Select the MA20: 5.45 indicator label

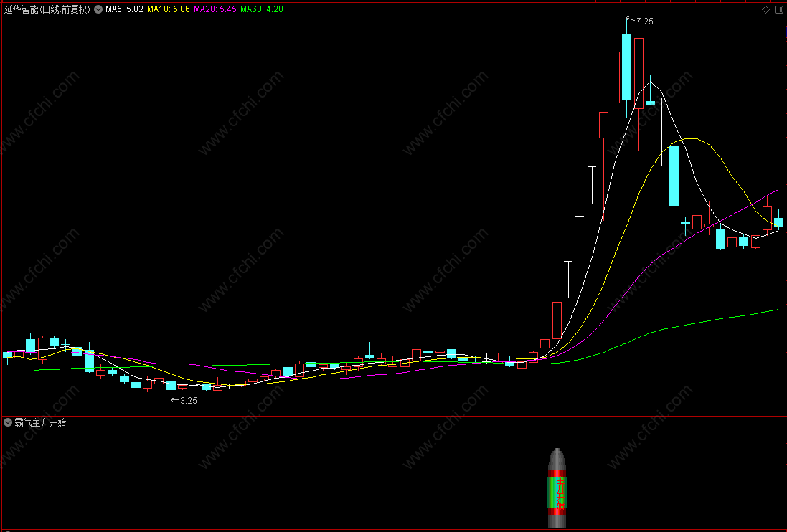[215, 9]
